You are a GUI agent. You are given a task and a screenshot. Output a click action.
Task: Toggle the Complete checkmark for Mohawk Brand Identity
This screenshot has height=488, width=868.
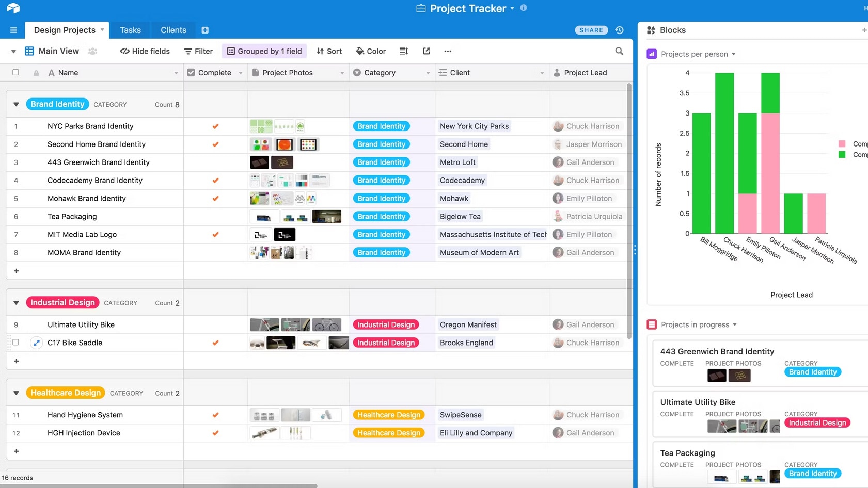215,198
